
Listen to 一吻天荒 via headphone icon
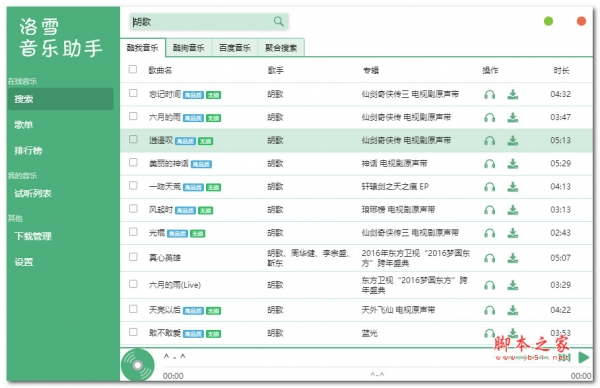click(x=489, y=186)
